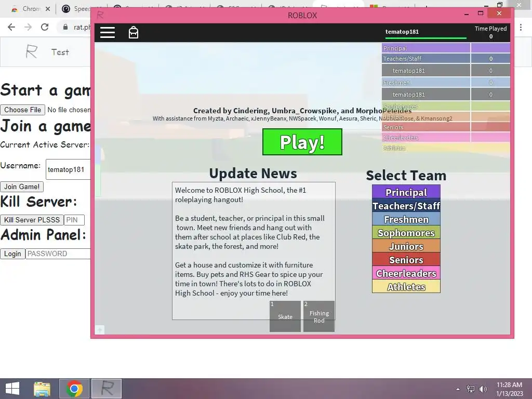Click the volume speaker tray icon
This screenshot has height=399, width=532.
[483, 389]
